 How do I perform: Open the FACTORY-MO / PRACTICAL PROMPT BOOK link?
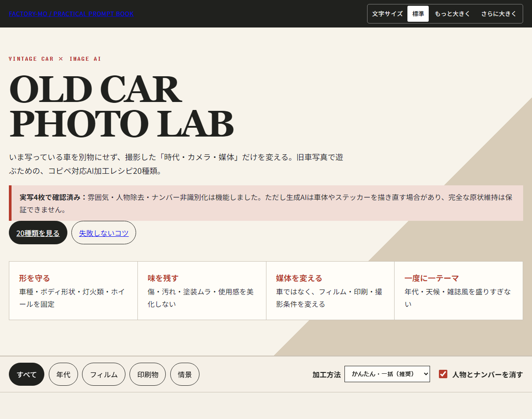(71, 14)
